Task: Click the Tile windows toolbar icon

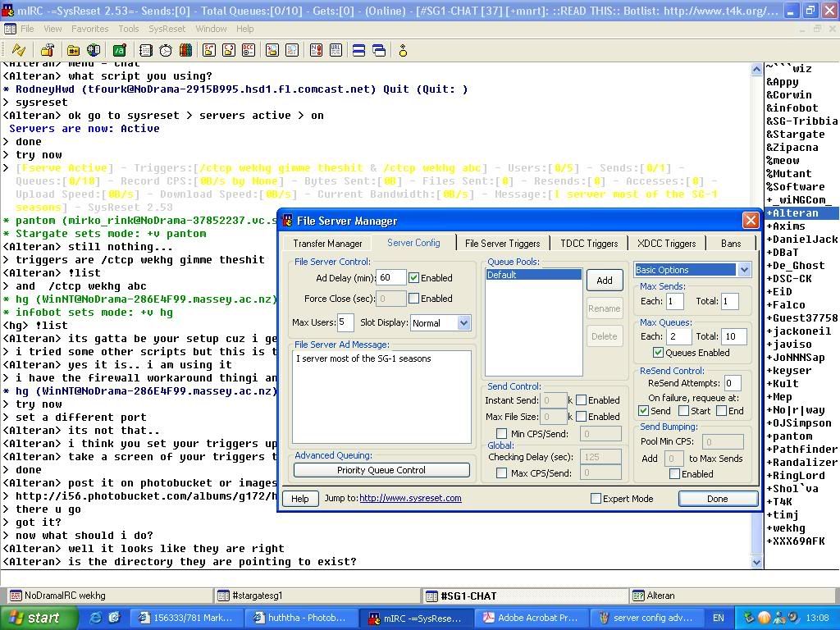Action: coord(359,50)
